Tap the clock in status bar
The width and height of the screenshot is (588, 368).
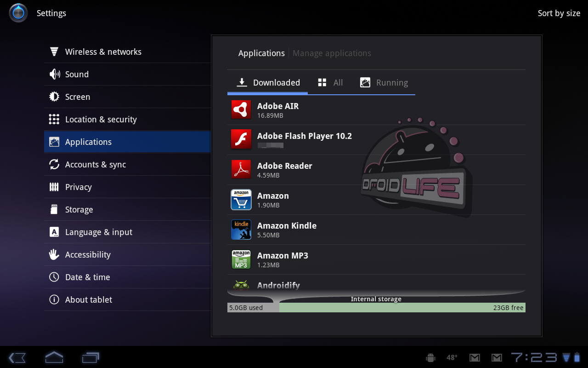point(534,357)
